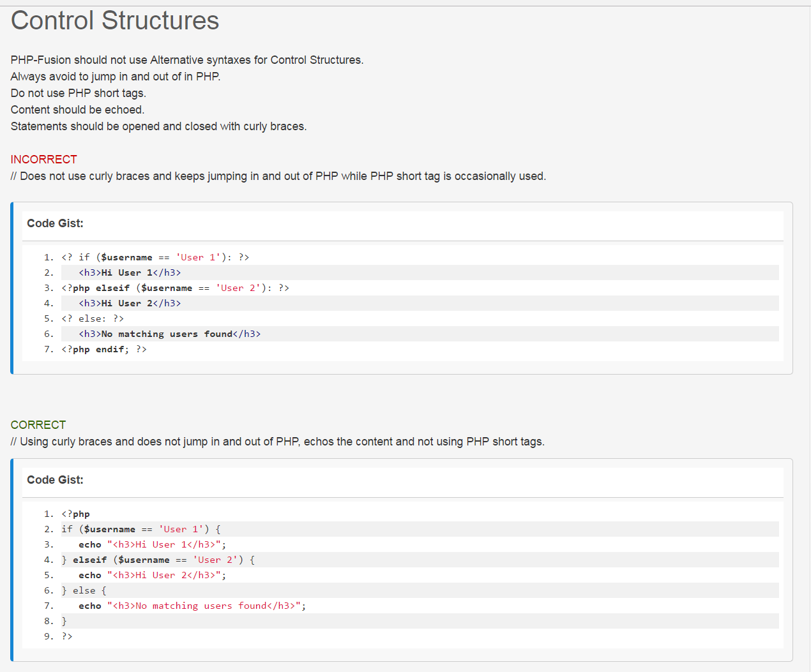811x672 pixels.
Task: Click the red INCORRECT label
Action: click(44, 160)
